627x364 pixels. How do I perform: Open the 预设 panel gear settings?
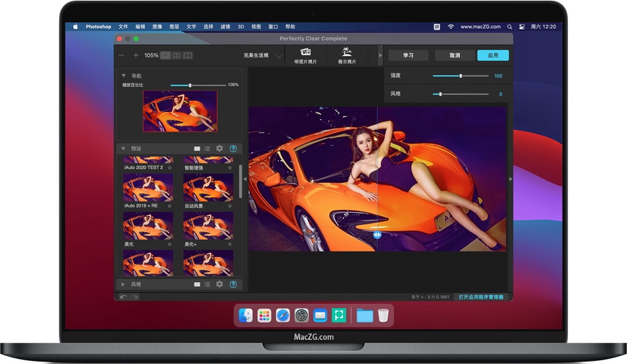tap(219, 148)
